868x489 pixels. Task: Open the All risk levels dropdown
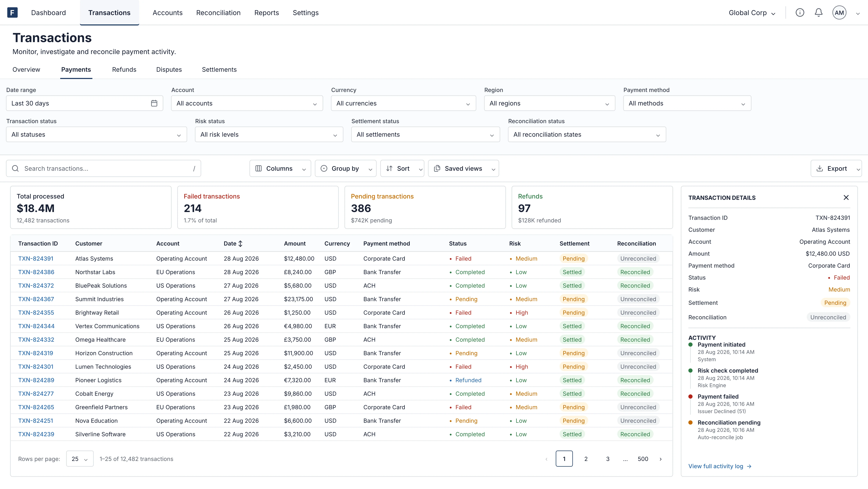[269, 134]
